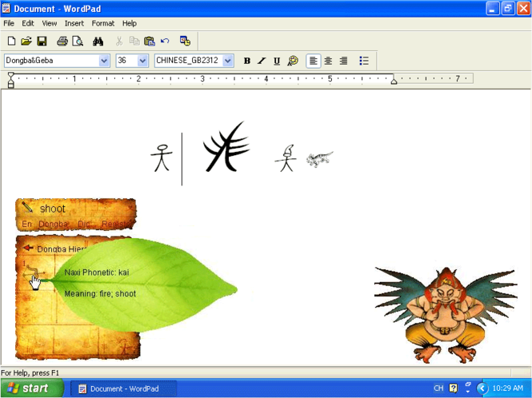Insert date and time via toolbar icon
The width and height of the screenshot is (532, 398).
[x=185, y=41]
